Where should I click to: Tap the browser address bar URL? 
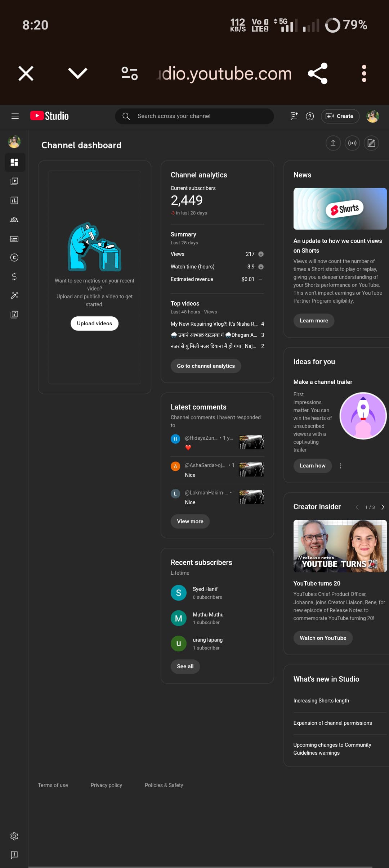pos(224,73)
